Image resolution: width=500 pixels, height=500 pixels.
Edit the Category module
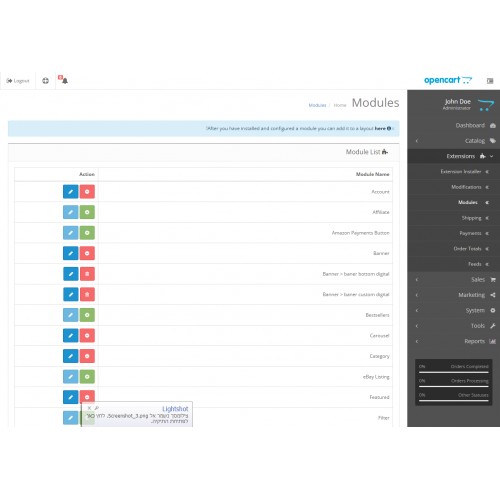70,356
